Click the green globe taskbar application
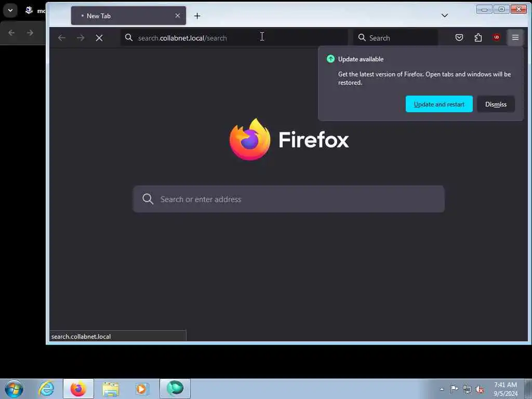532x399 pixels. pyautogui.click(x=175, y=389)
